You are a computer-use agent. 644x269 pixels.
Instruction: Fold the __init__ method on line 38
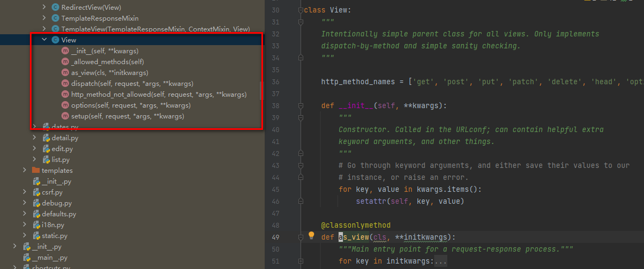tap(301, 105)
